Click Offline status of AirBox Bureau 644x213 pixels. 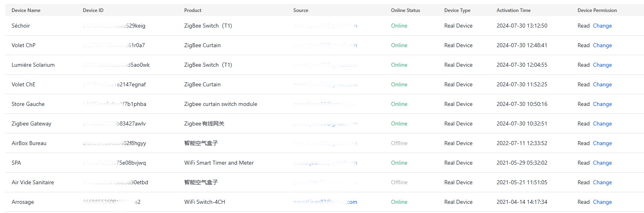399,143
